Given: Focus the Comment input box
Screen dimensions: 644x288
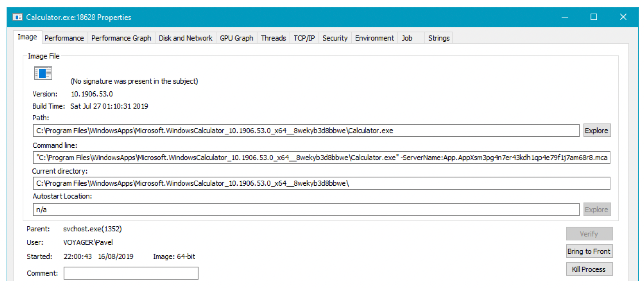Looking at the screenshot, I should (x=131, y=273).
